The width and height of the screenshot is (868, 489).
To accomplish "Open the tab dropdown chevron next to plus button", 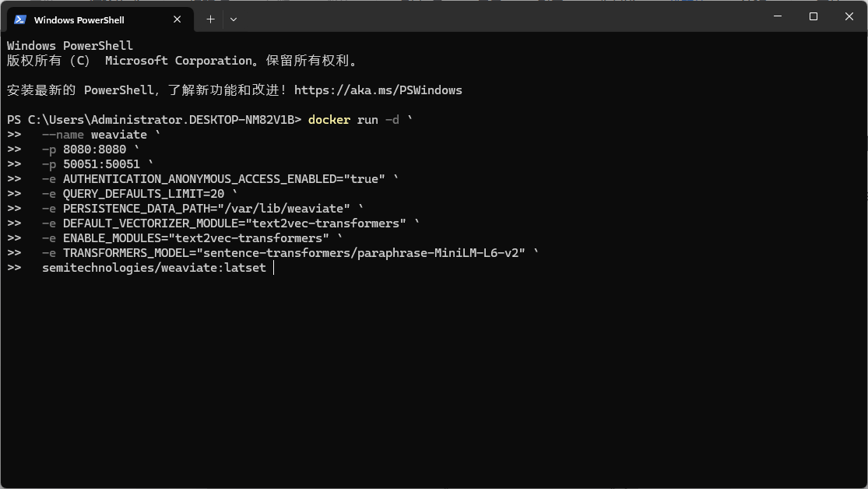I will 234,19.
